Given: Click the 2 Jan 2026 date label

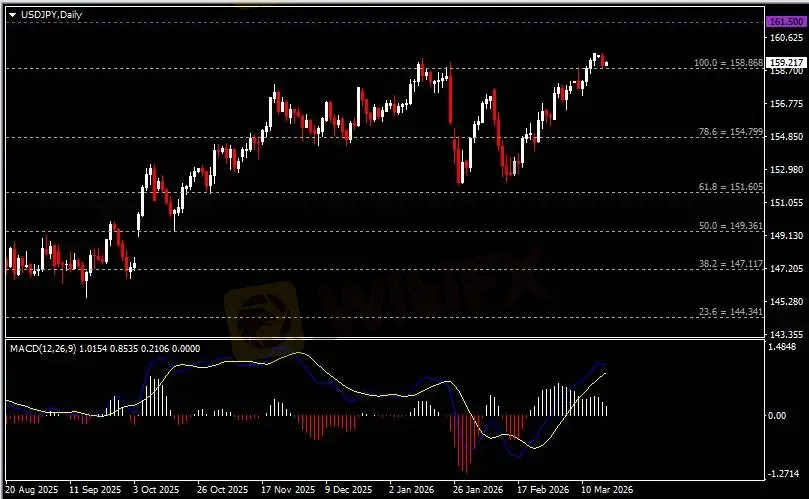Looking at the screenshot, I should [411, 489].
